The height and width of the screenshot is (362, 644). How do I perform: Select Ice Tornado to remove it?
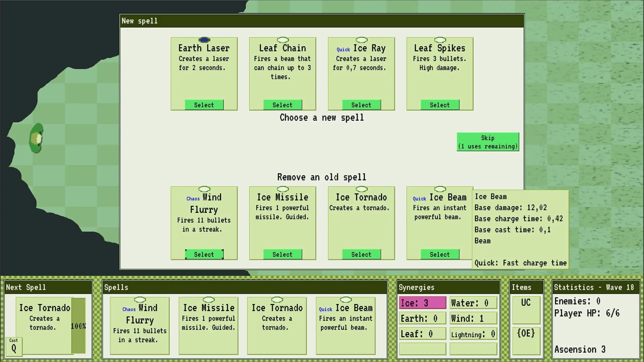pyautogui.click(x=361, y=254)
